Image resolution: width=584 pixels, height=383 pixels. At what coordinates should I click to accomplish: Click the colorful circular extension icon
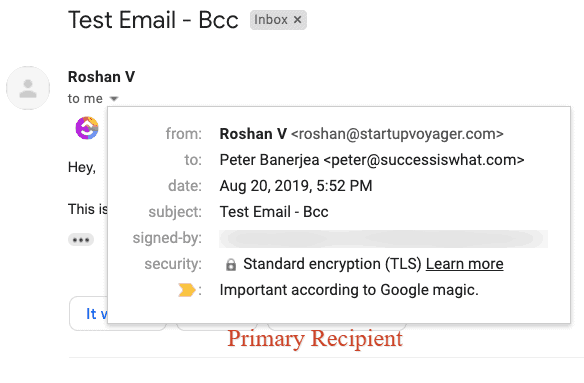click(x=87, y=128)
